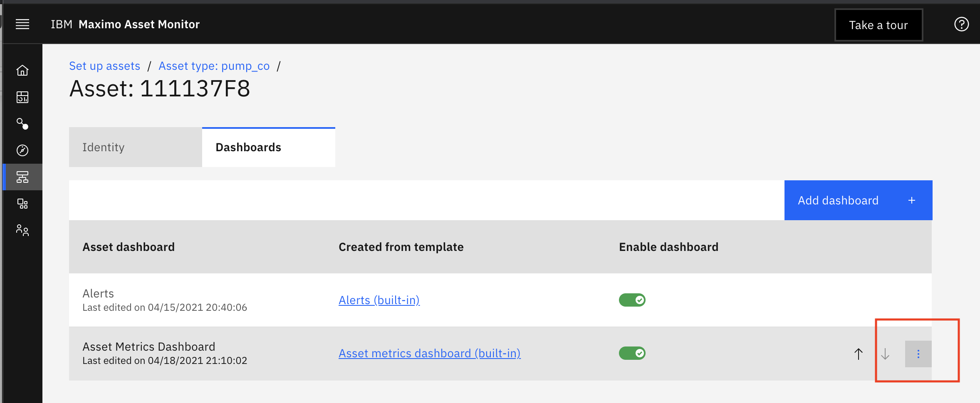This screenshot has height=403, width=980.
Task: Open the Asset type: pump_co breadcrumb
Action: (x=214, y=66)
